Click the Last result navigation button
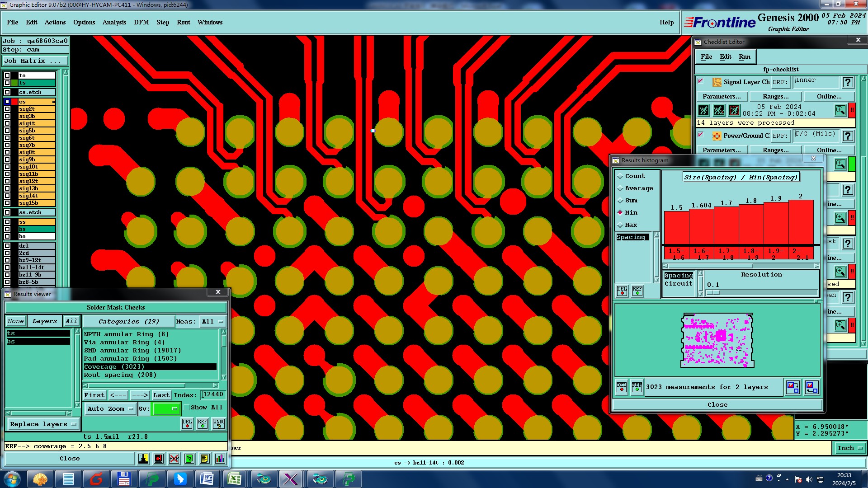Image resolution: width=868 pixels, height=488 pixels. (161, 395)
